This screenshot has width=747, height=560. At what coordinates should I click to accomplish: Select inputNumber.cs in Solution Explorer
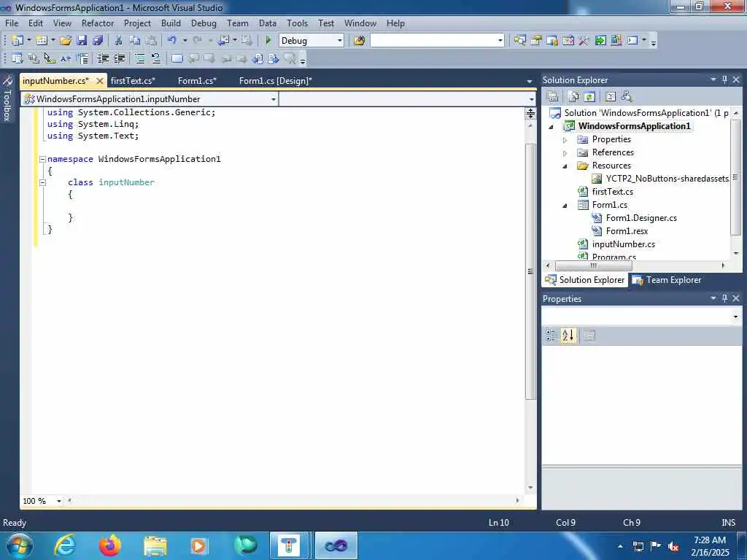623,244
